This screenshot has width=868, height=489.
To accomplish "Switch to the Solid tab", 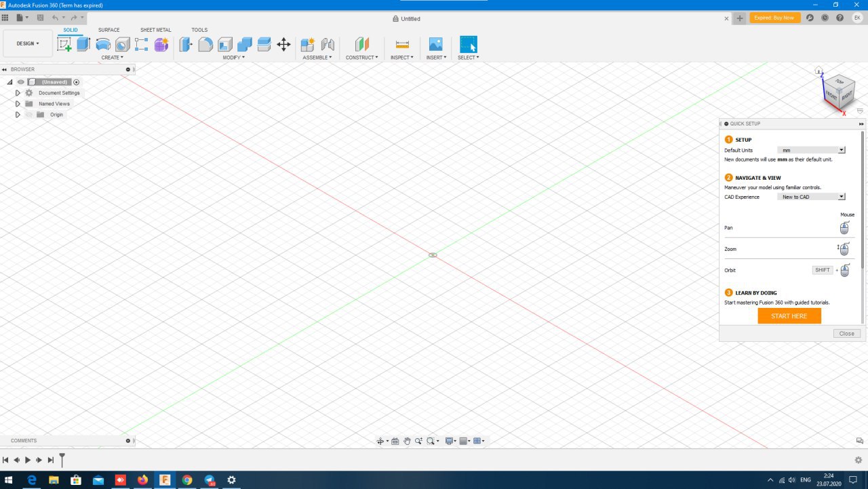I will point(71,30).
